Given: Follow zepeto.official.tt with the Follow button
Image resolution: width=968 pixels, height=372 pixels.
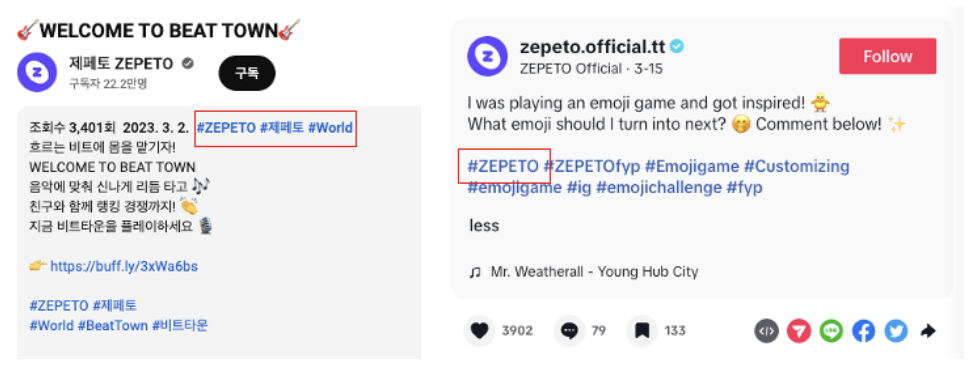Looking at the screenshot, I should point(887,56).
